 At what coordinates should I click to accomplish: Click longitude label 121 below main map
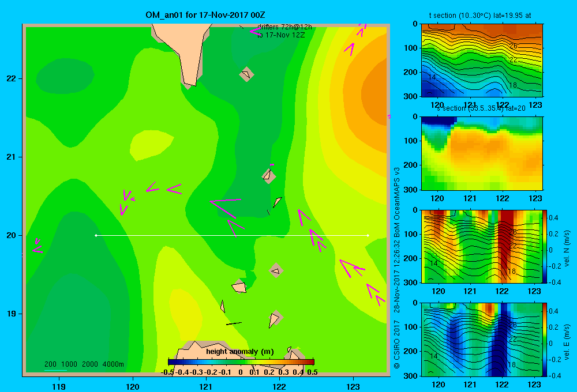point(206,387)
